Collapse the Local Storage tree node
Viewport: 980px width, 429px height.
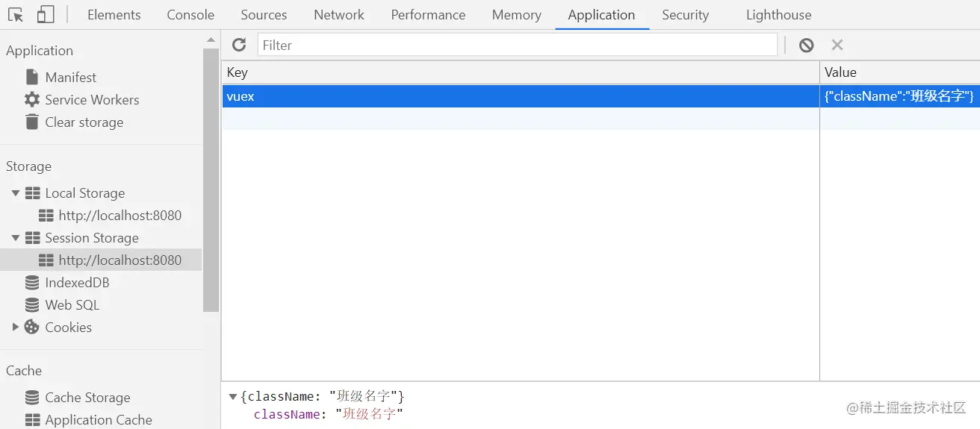(x=15, y=193)
